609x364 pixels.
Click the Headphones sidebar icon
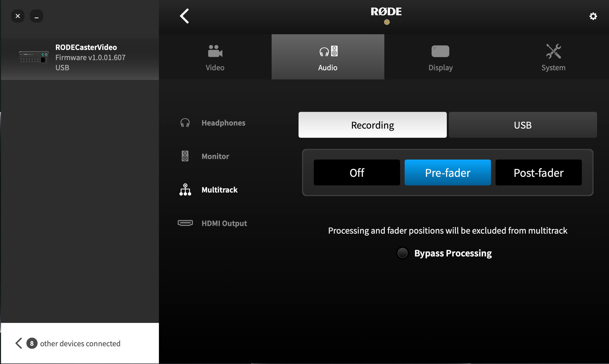point(185,123)
